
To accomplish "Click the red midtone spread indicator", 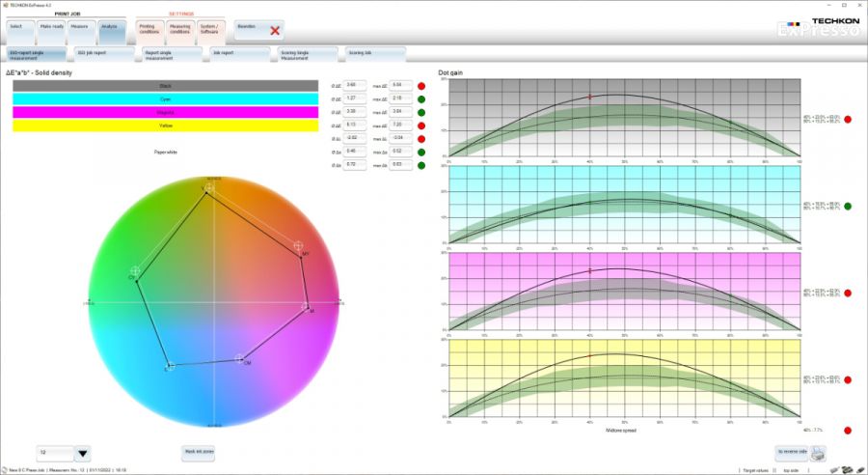I will click(848, 430).
